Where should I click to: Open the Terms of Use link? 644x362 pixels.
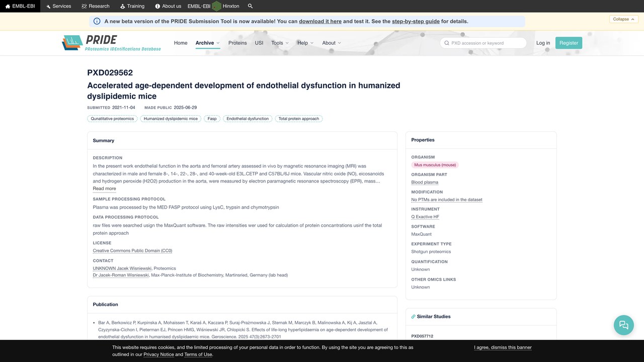click(x=198, y=354)
